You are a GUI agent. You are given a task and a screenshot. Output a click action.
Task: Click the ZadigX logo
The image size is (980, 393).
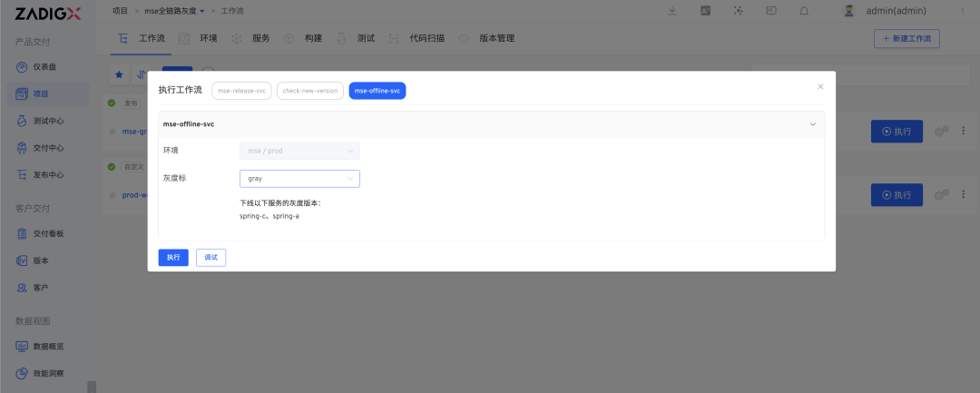[x=47, y=14]
